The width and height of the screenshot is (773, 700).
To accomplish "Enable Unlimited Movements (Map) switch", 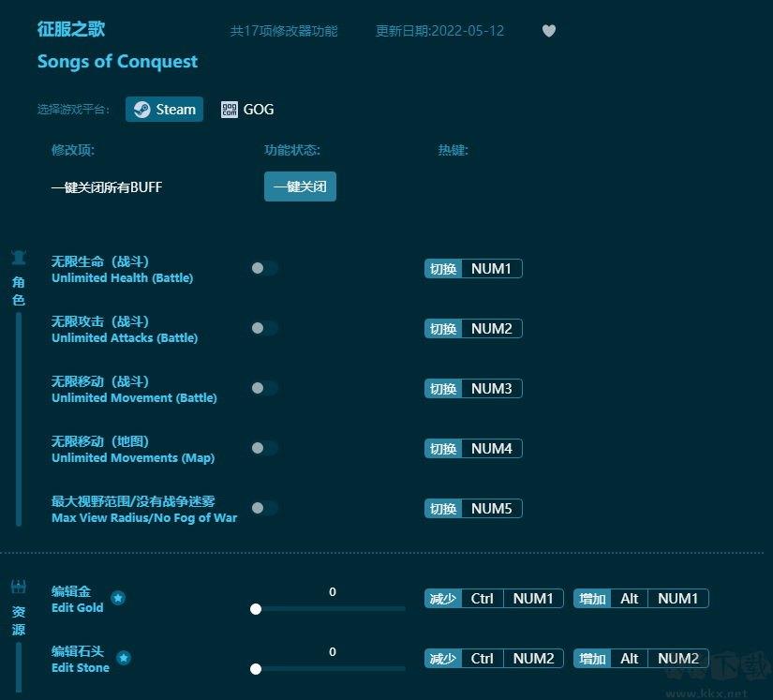I will (x=265, y=448).
